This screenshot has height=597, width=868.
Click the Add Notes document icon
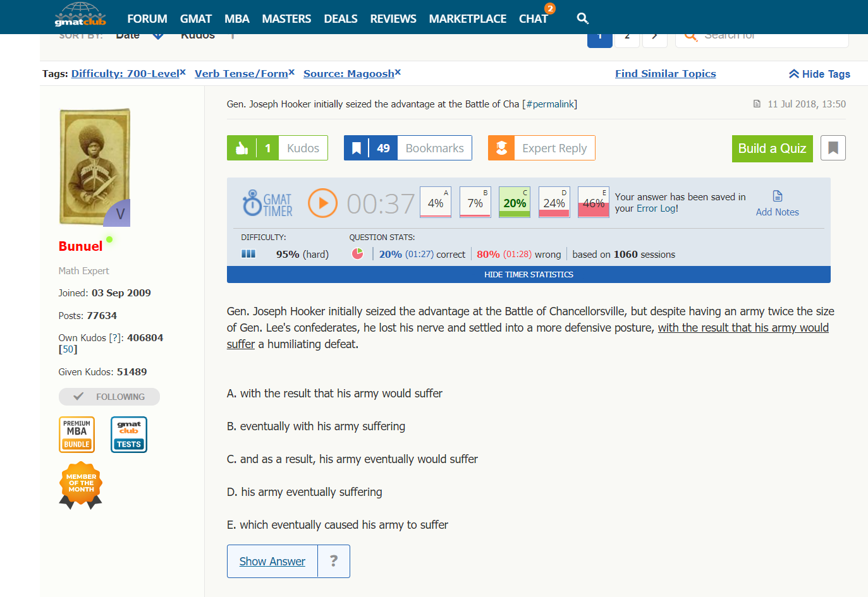pyautogui.click(x=777, y=196)
